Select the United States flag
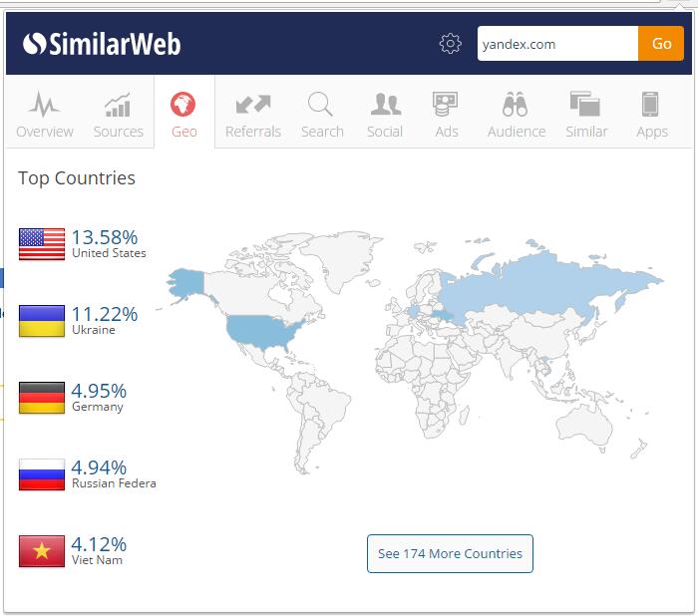Screen dimensions: 698x616 coord(42,244)
